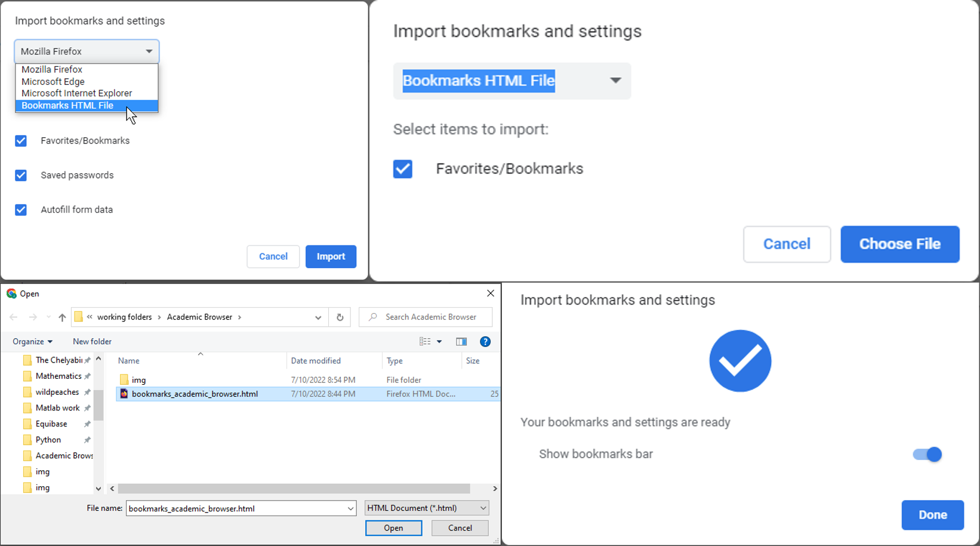This screenshot has height=546, width=980.
Task: Click the Chrome icon in Open dialog title
Action: pyautogui.click(x=11, y=293)
